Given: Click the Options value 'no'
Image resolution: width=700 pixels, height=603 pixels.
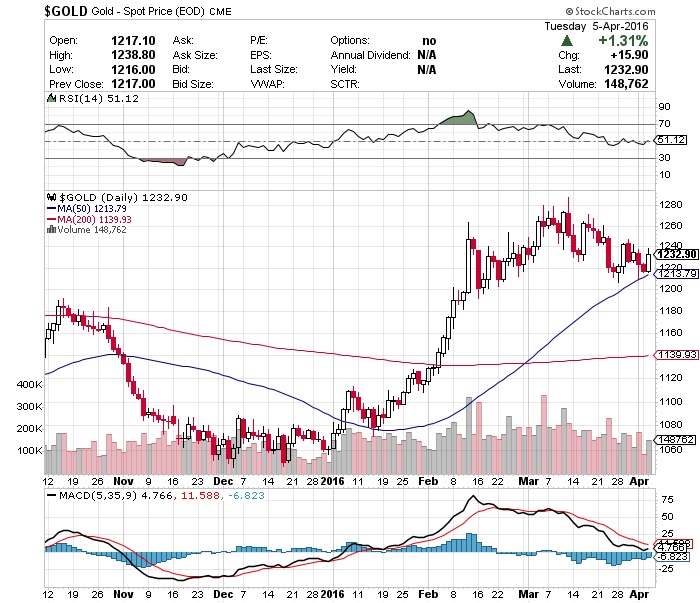Looking at the screenshot, I should pyautogui.click(x=429, y=41).
